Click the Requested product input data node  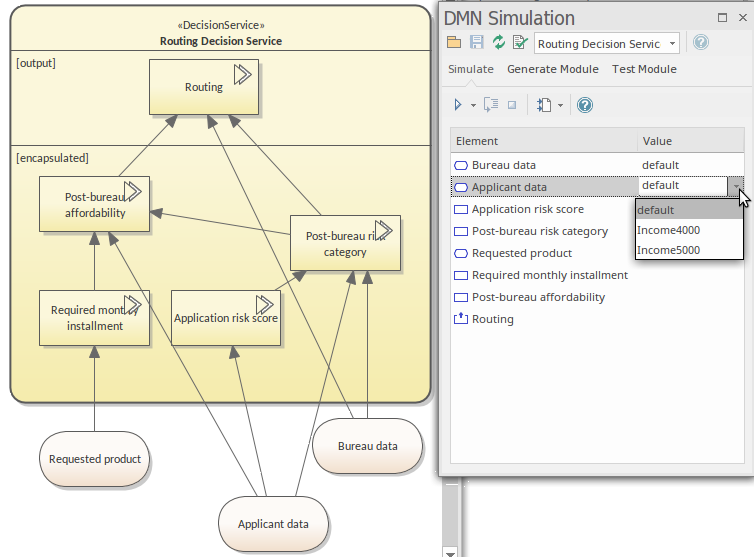tap(95, 459)
